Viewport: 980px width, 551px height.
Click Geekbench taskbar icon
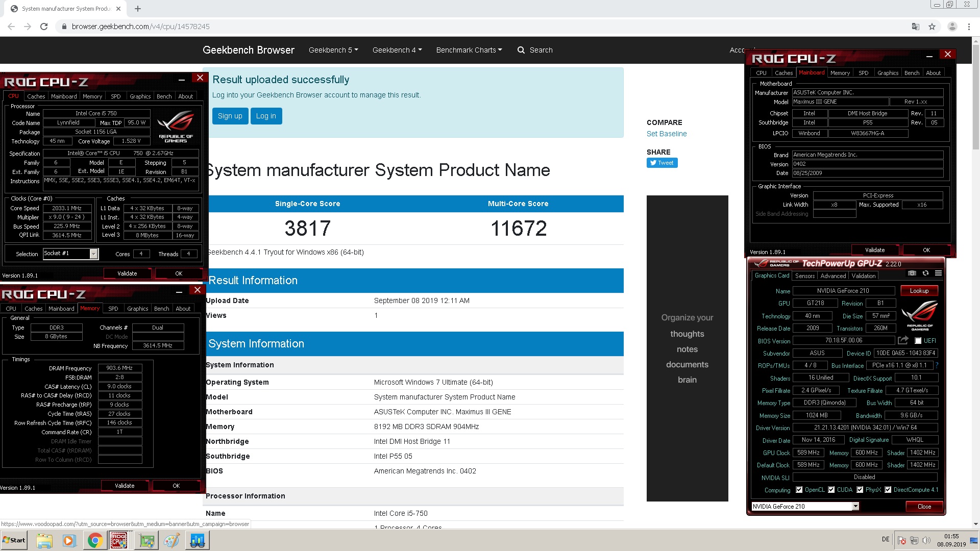197,540
